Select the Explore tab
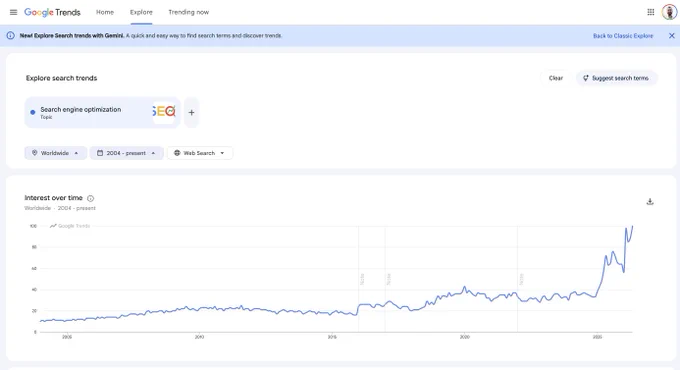The image size is (680, 370). 141,12
